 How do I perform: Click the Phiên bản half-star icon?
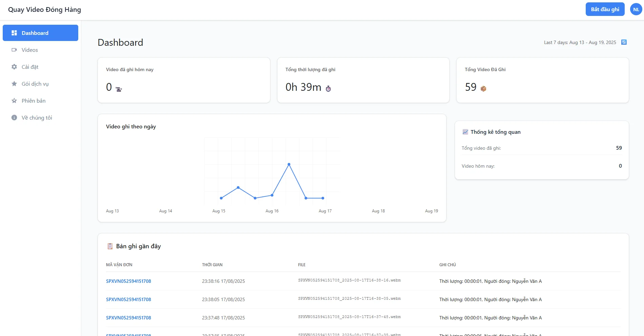(14, 101)
